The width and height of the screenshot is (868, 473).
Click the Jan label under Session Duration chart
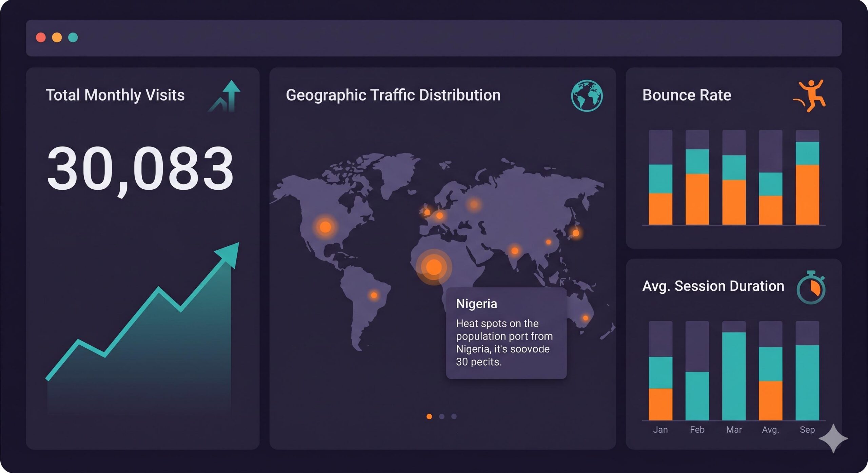coord(660,430)
